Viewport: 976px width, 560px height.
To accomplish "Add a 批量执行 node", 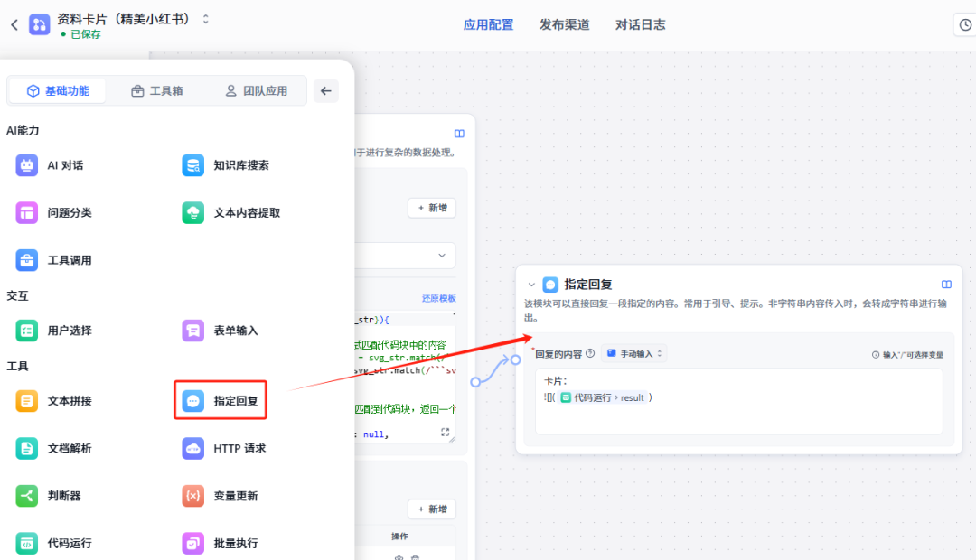I will [x=220, y=543].
